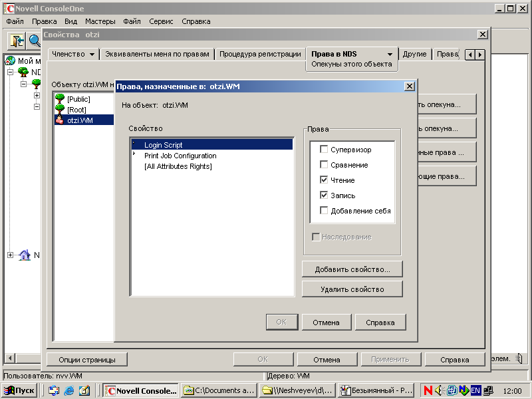Collapse the minus node below the plus node
This screenshot has width=532, height=399.
[x=37, y=106]
